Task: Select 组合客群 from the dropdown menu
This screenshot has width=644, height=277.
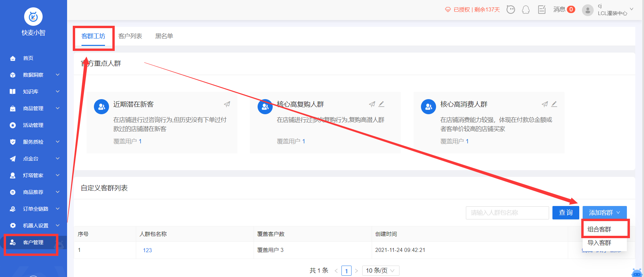Action: (x=599, y=229)
